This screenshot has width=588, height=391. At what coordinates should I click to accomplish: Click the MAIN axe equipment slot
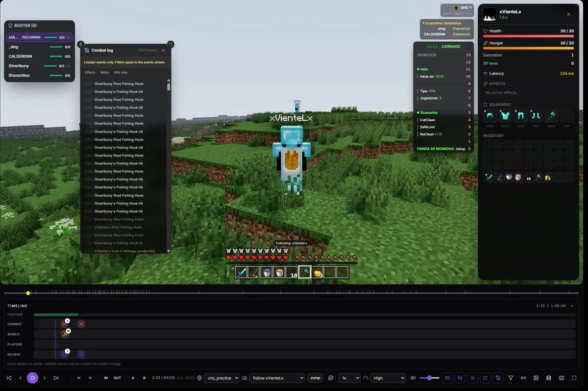(x=552, y=116)
